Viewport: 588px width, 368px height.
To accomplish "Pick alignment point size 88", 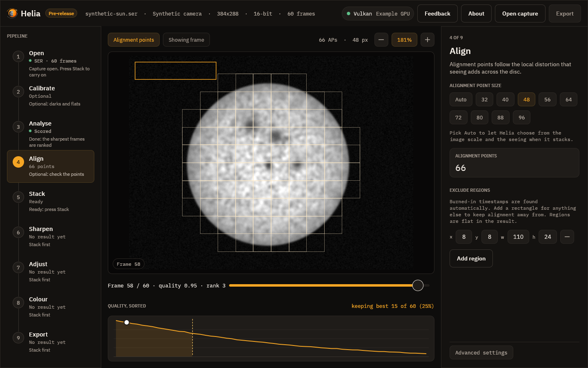I will [501, 117].
